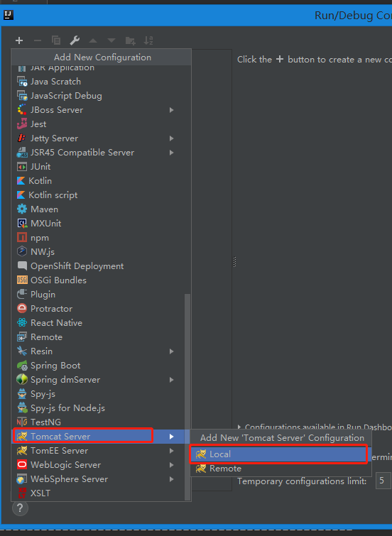Expand the WebLogic Server submenu arrow
Image resolution: width=392 pixels, height=536 pixels.
click(x=171, y=465)
